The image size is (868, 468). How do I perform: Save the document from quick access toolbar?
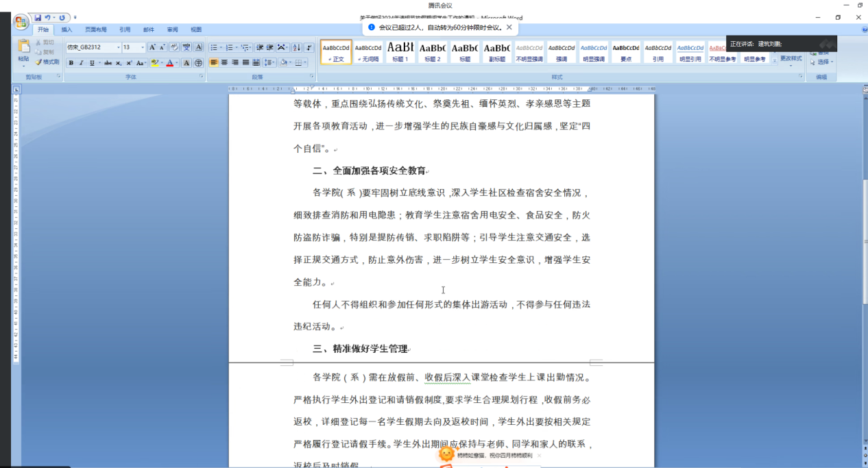pyautogui.click(x=38, y=17)
